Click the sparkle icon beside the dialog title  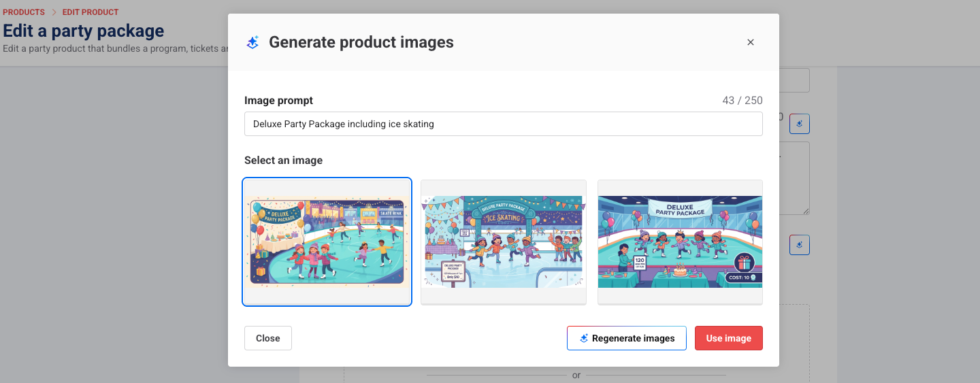click(252, 42)
